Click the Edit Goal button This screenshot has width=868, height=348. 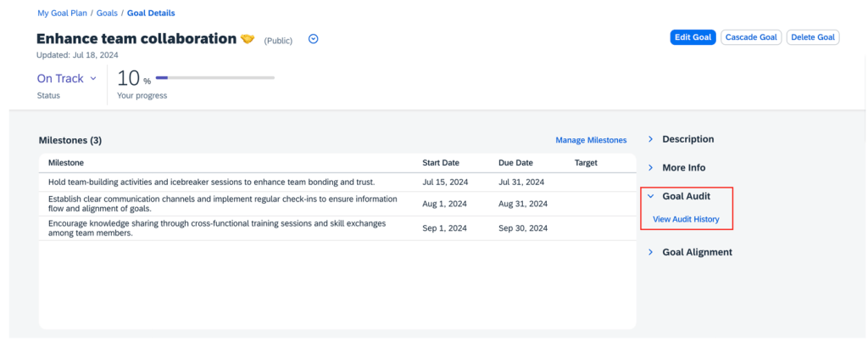(693, 37)
